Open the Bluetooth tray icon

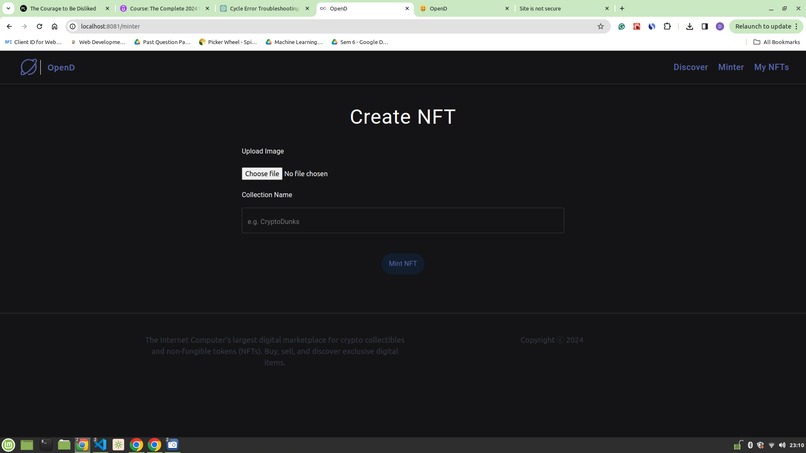[x=750, y=445]
